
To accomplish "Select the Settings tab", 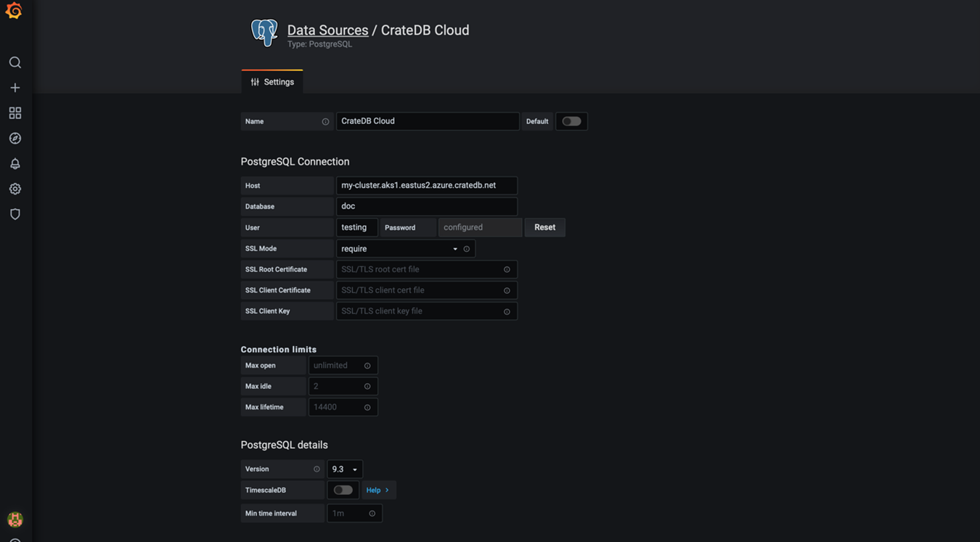I will click(x=272, y=82).
